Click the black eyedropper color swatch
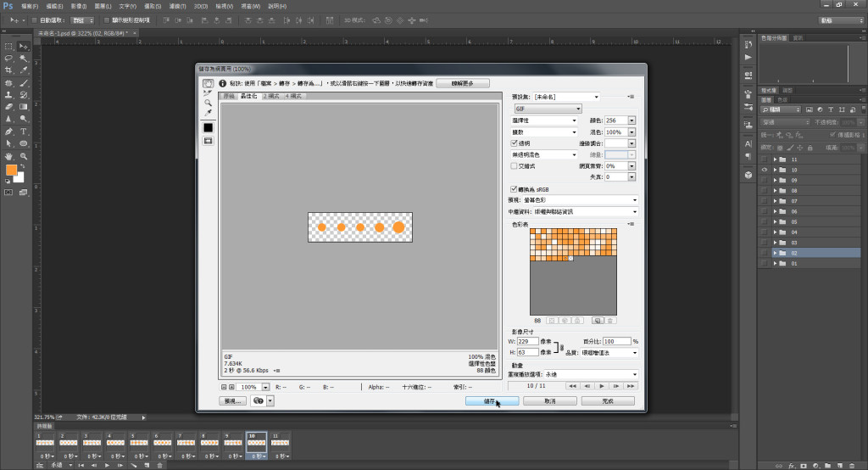This screenshot has height=470, width=868. pyautogui.click(x=208, y=127)
